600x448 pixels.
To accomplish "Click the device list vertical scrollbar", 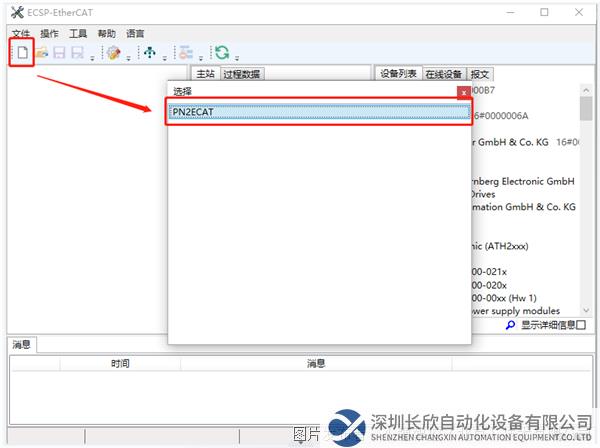I will click(x=585, y=200).
